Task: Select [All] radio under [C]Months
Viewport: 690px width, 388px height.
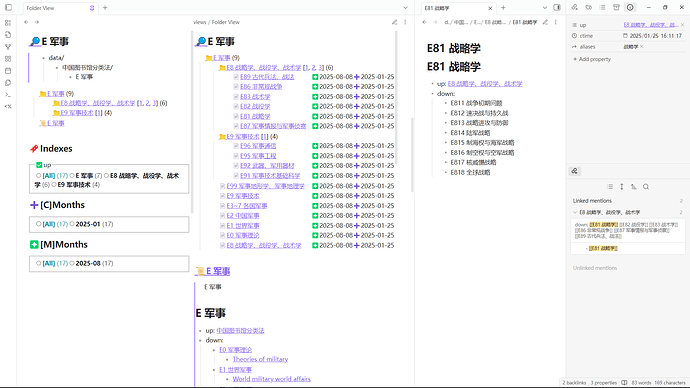Action: click(39, 224)
